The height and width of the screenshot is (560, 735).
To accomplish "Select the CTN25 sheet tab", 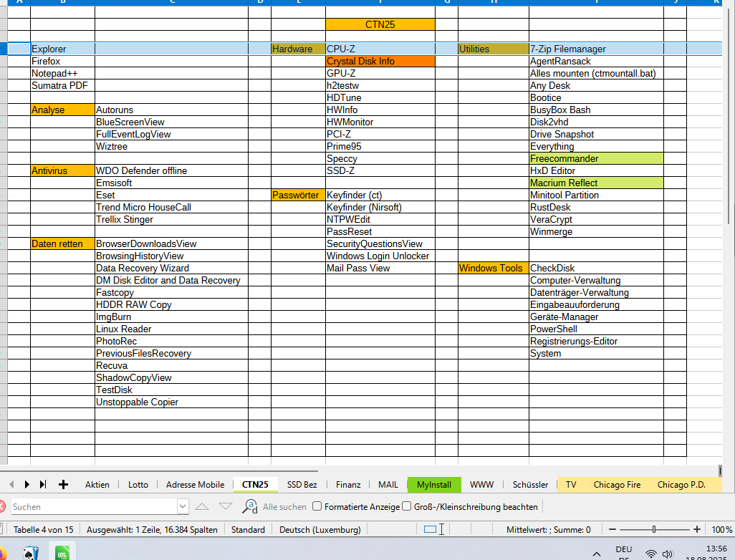I will 255,485.
